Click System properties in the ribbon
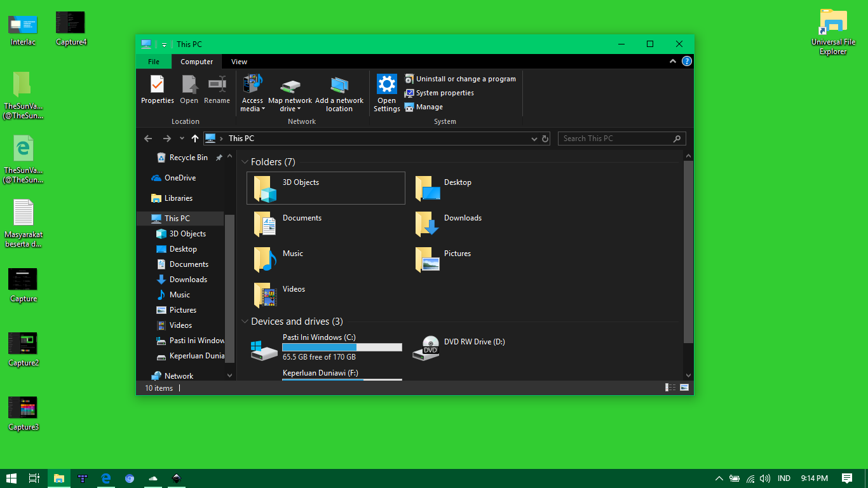The width and height of the screenshot is (868, 488). [444, 93]
